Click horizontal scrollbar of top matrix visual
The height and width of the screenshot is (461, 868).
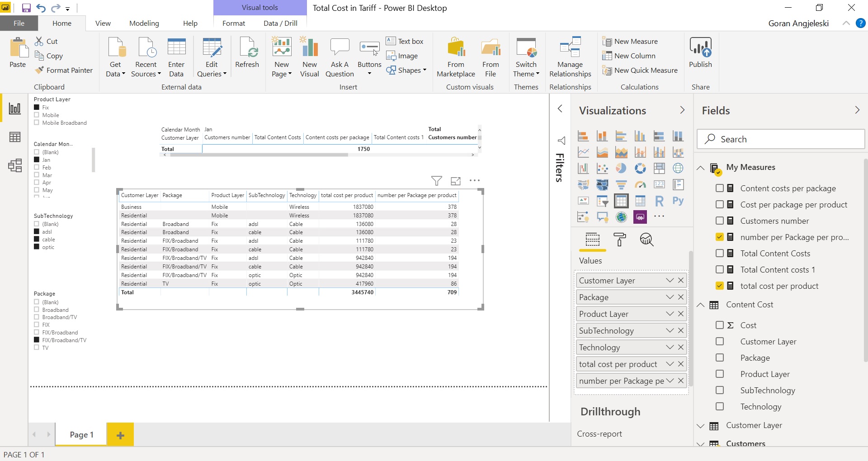click(259, 155)
